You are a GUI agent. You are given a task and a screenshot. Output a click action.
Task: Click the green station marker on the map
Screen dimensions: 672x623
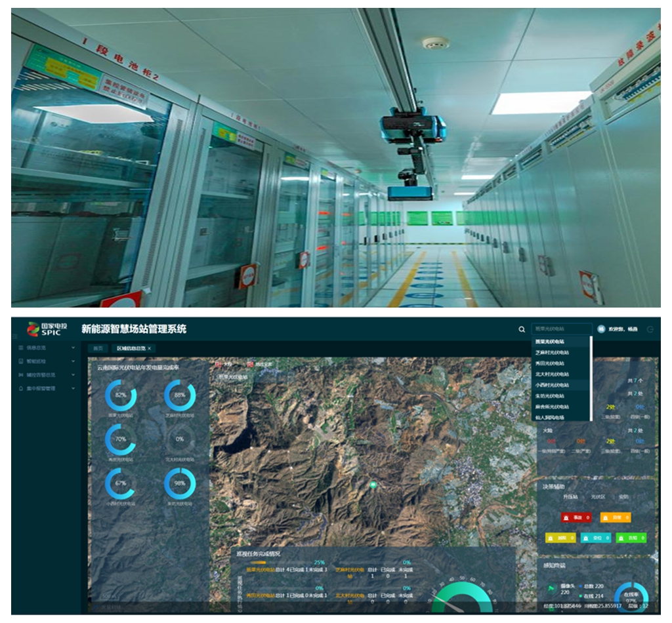[x=373, y=484]
